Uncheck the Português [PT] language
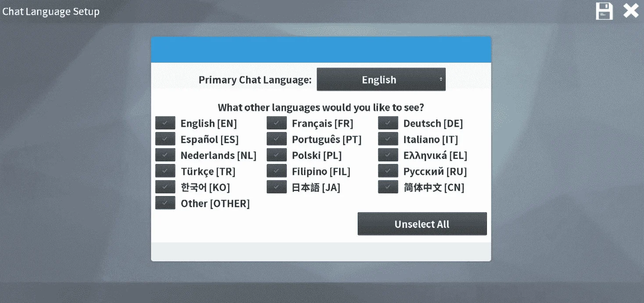 click(277, 139)
